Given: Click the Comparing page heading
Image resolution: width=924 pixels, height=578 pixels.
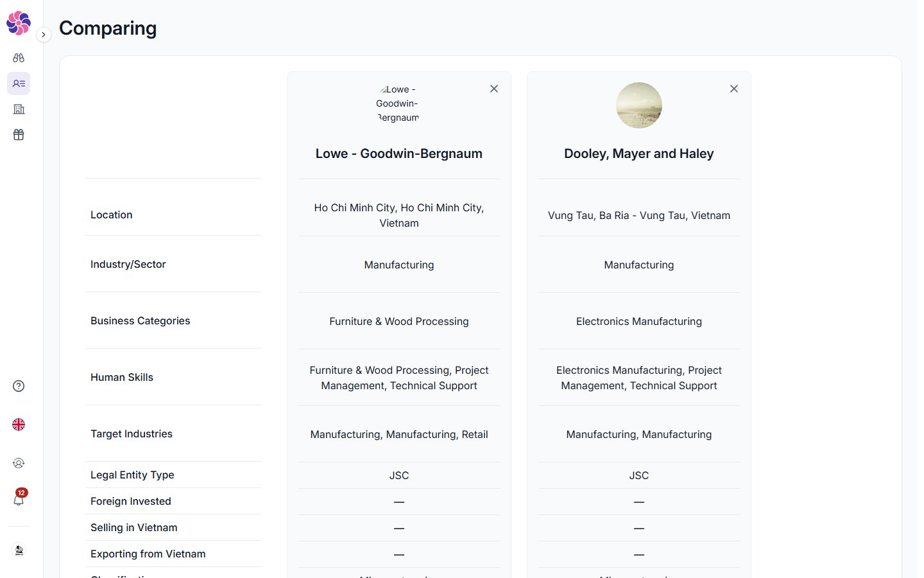Looking at the screenshot, I should 108,28.
